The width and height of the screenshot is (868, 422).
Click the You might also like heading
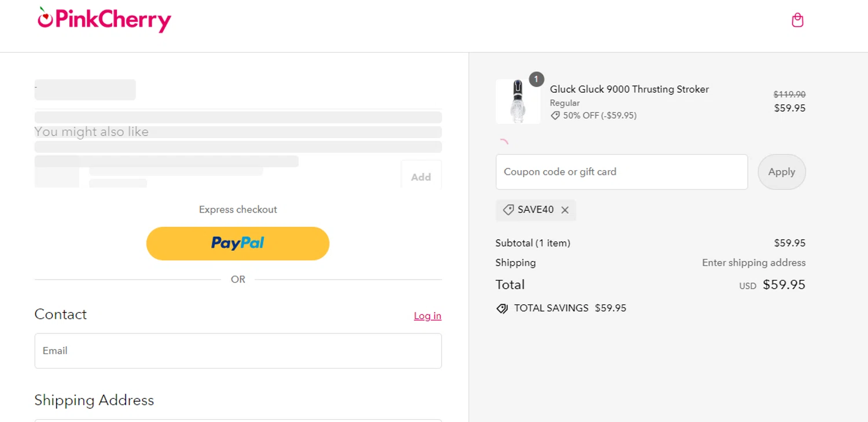tap(91, 132)
